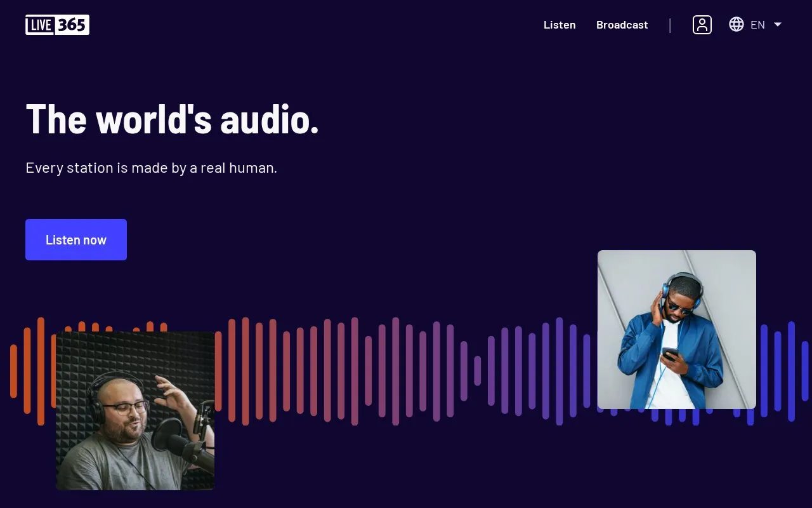Click "Every station is made by a real human."
812x508 pixels.
tap(152, 168)
